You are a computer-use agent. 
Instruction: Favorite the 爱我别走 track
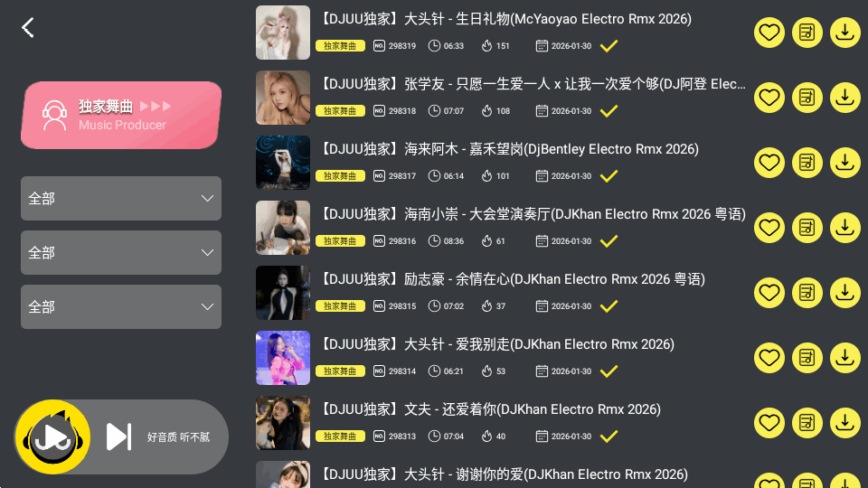click(769, 358)
